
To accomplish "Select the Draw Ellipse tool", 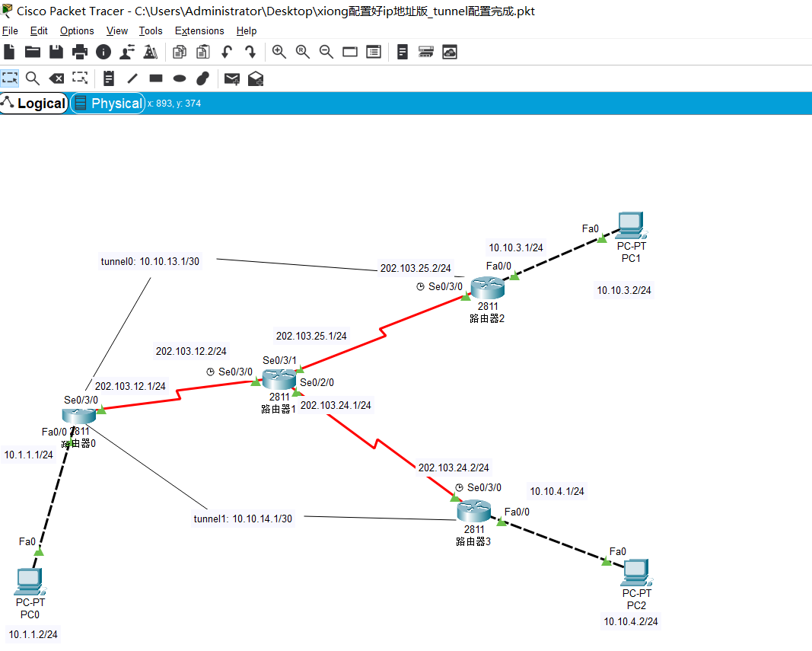I will (180, 78).
